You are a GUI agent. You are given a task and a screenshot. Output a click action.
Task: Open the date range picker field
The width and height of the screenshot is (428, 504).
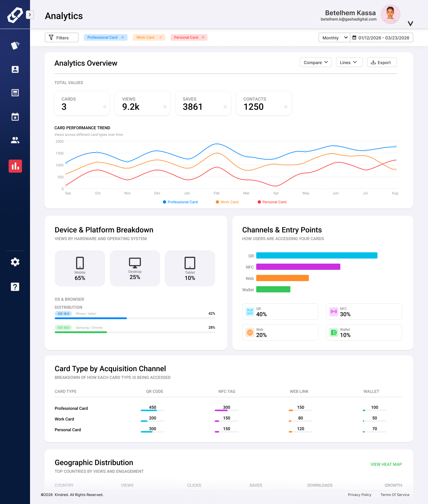[382, 38]
